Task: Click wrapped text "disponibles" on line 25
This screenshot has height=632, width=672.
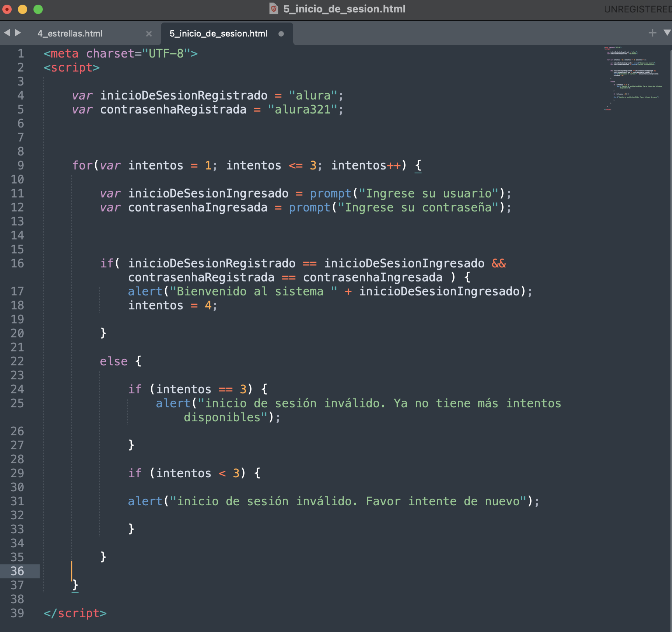Action: [222, 417]
